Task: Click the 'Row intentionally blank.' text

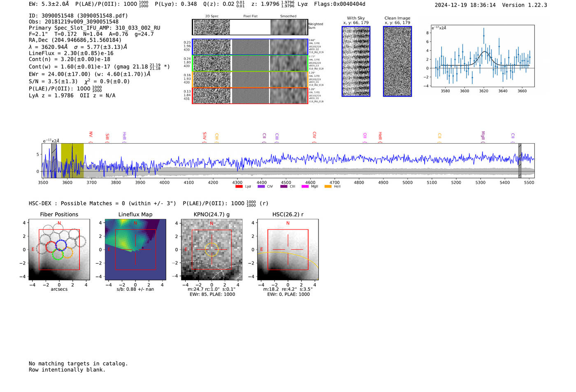Action: coord(67,370)
